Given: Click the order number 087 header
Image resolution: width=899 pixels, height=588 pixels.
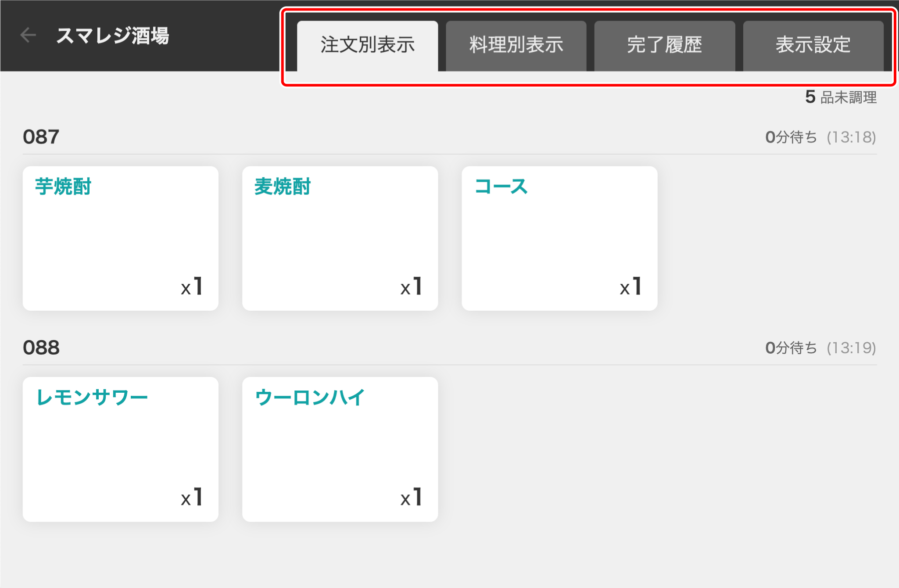Looking at the screenshot, I should [41, 137].
